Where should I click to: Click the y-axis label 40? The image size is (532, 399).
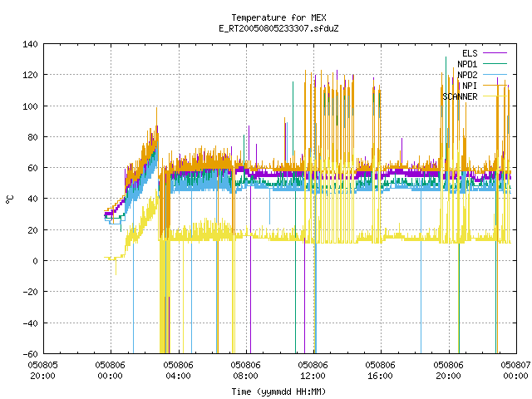coord(32,199)
